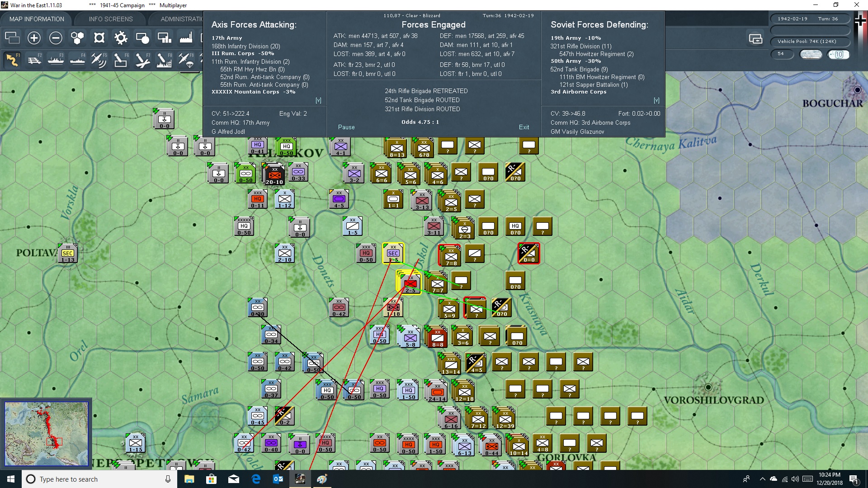Open the Map Information tab
Viewport: 868px width, 488px height.
[x=37, y=19]
